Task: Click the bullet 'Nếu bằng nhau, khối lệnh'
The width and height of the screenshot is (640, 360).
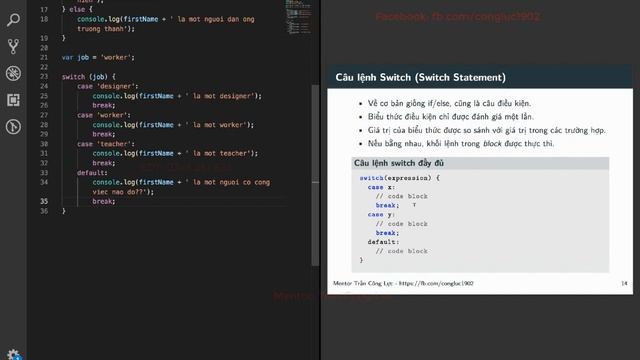Action: click(x=461, y=144)
